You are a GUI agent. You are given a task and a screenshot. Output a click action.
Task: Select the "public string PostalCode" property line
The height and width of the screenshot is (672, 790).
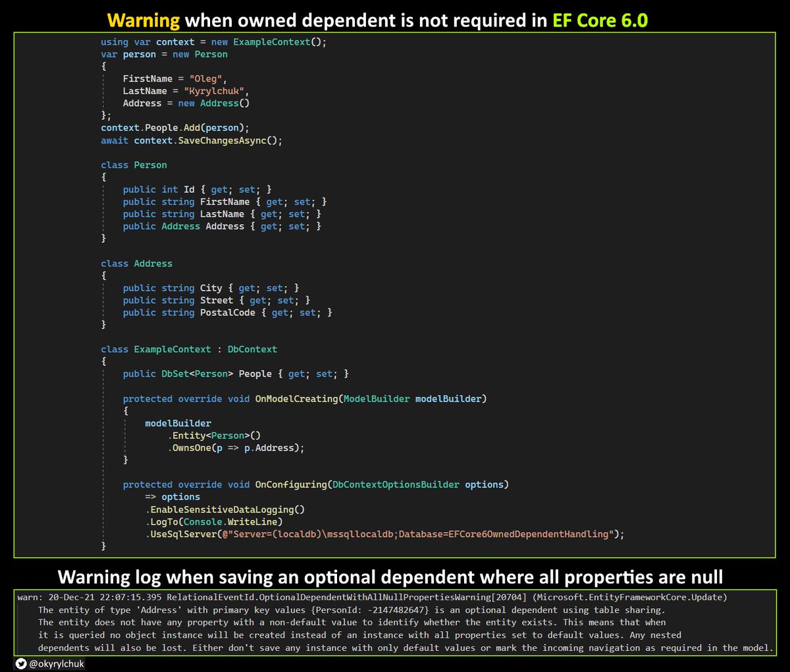(227, 313)
